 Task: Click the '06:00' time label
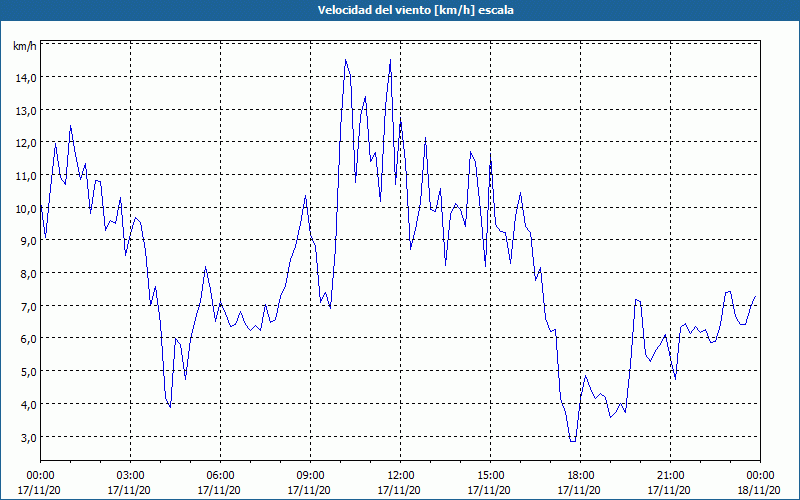click(x=220, y=476)
